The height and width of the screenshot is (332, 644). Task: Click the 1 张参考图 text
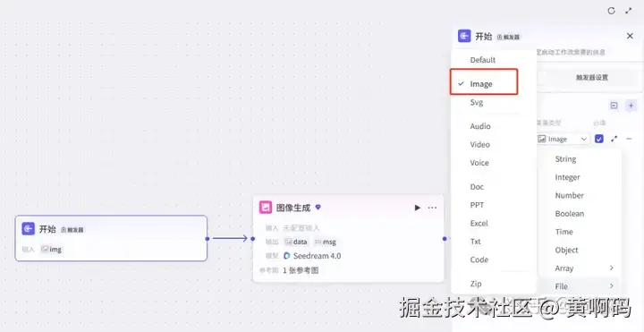pos(301,270)
